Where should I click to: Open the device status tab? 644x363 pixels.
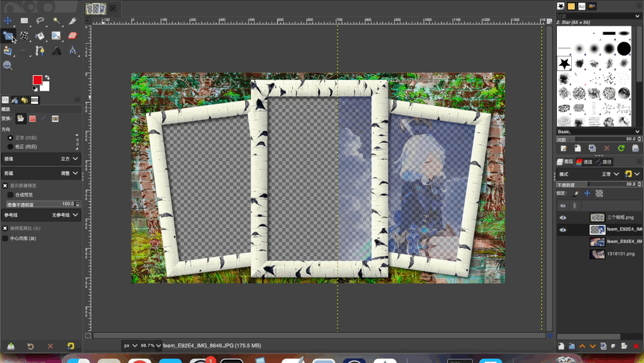pyautogui.click(x=15, y=100)
